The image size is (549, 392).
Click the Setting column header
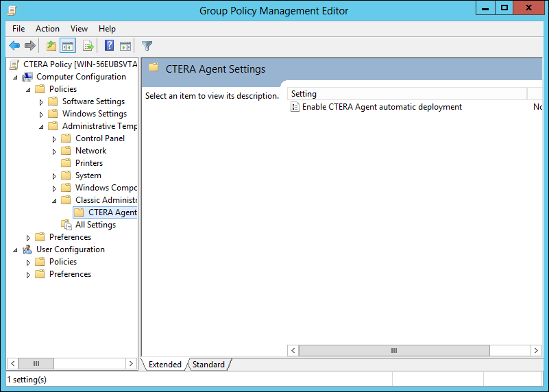[x=407, y=94]
